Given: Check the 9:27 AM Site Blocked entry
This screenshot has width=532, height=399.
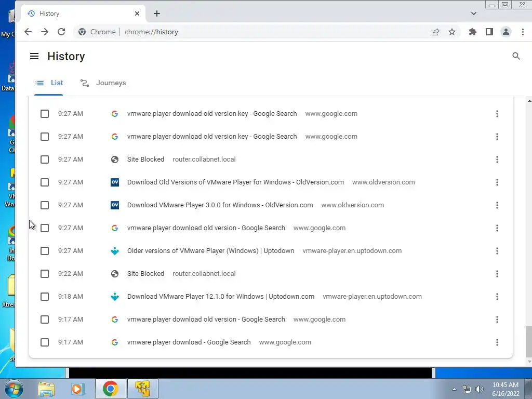Looking at the screenshot, I should 45,159.
